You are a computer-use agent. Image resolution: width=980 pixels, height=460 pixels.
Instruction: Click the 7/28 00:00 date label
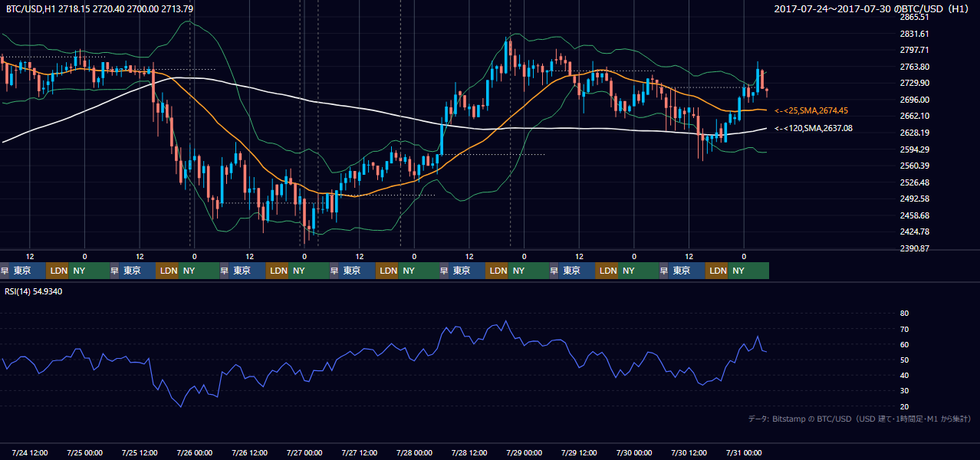tap(415, 452)
